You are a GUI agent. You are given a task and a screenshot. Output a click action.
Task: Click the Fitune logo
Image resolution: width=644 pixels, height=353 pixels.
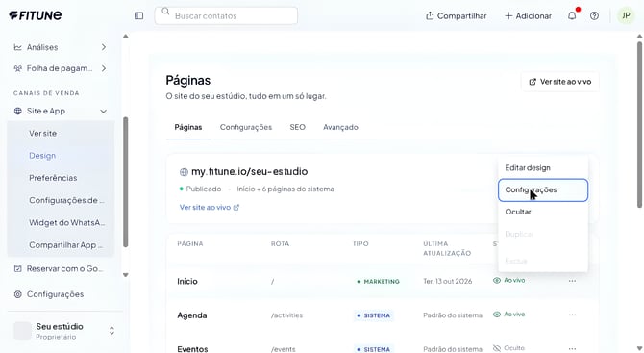36,15
